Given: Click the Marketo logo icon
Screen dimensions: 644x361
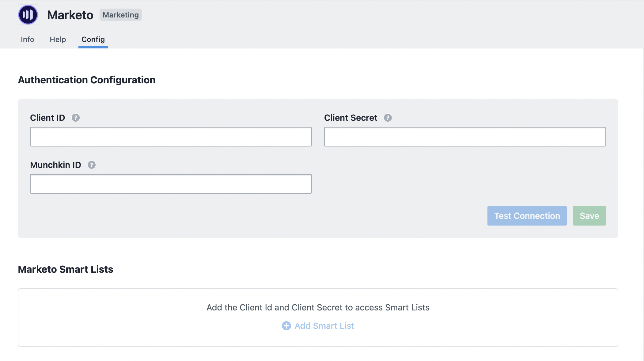Looking at the screenshot, I should pyautogui.click(x=28, y=15).
